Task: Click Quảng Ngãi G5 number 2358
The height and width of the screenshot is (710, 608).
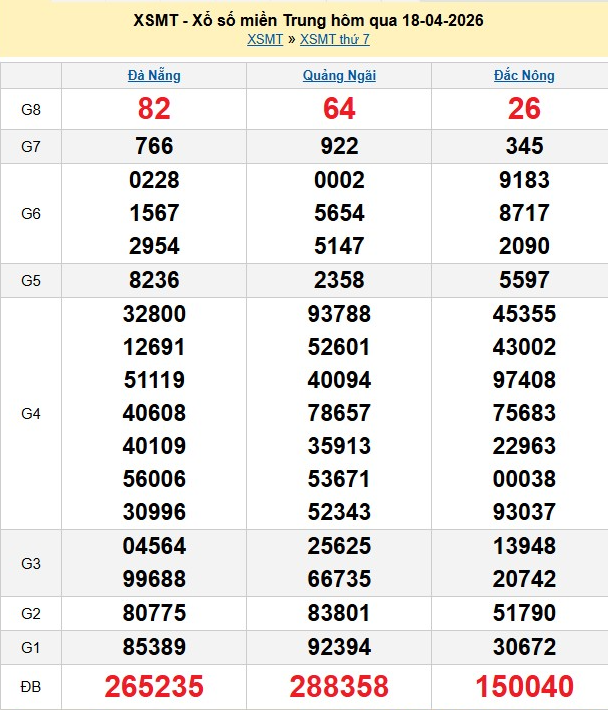Action: [339, 280]
